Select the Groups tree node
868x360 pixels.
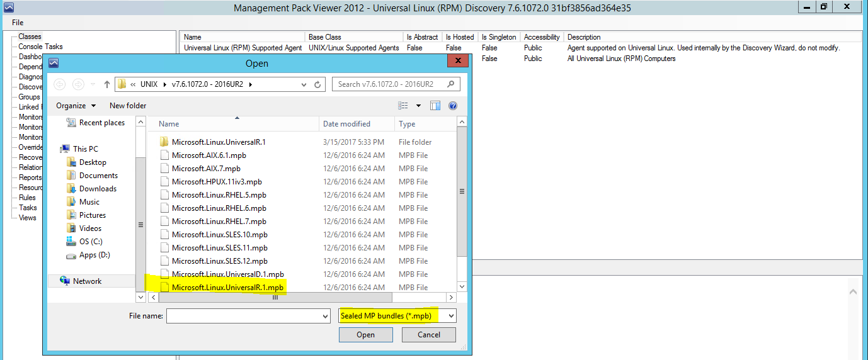coord(29,97)
